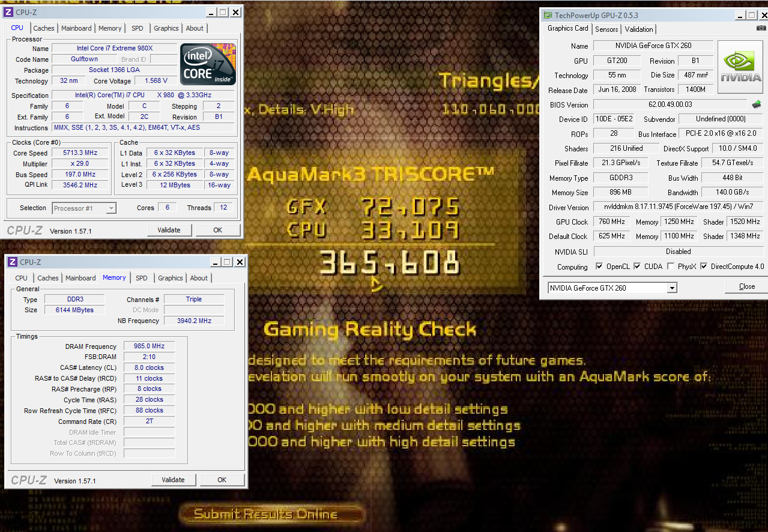Switch to Caches tab in top CPU-Z window
768x532 pixels.
pyautogui.click(x=44, y=28)
